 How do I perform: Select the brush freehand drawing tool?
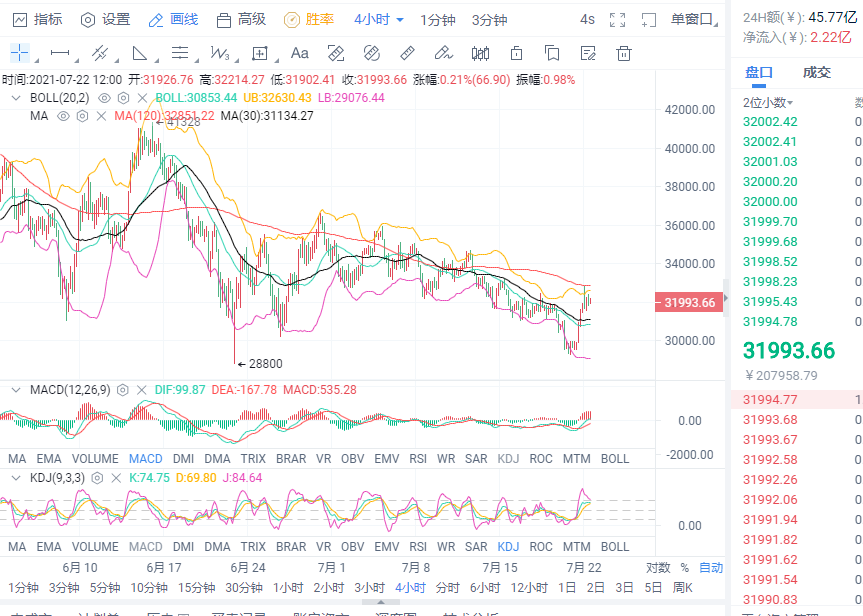tap(443, 53)
